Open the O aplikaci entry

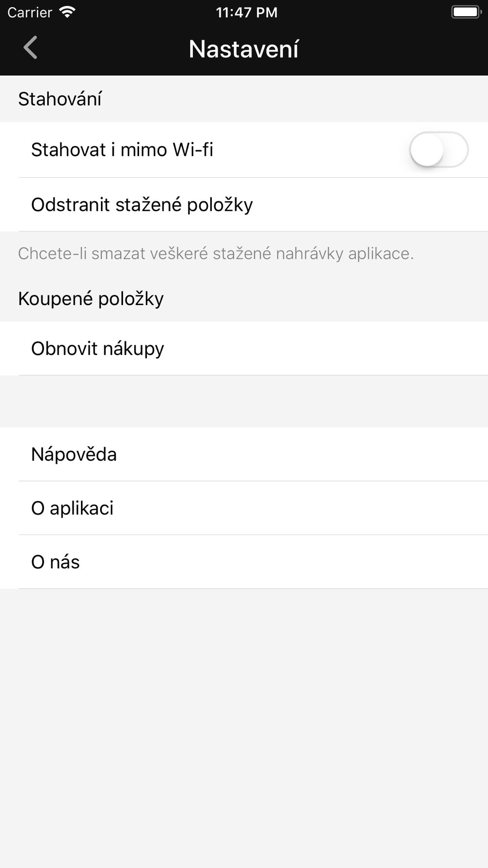coord(244,508)
